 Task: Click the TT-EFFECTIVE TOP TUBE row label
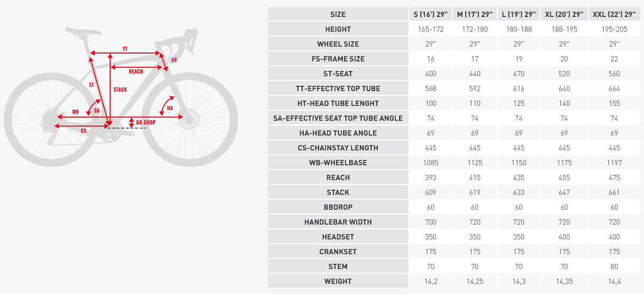pyautogui.click(x=338, y=88)
